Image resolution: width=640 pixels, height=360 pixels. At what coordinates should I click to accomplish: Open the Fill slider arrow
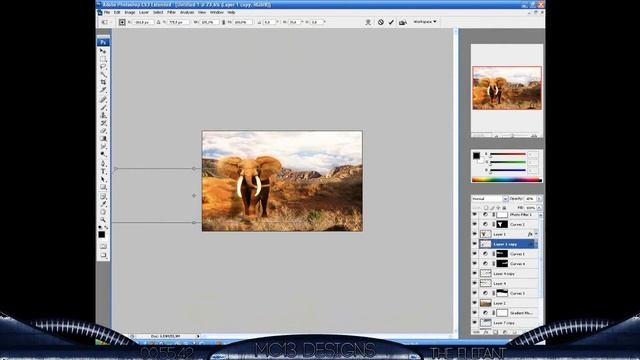coord(539,208)
